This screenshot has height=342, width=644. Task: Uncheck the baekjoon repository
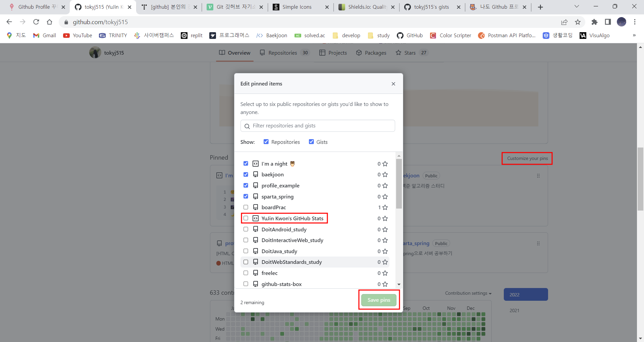pos(246,174)
